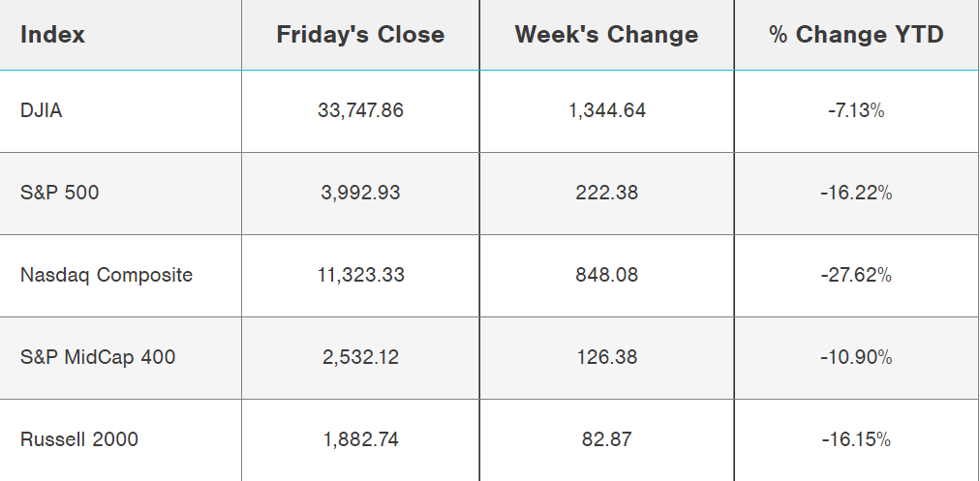Click the S&P 500 index name
This screenshot has height=481, width=980.
pyautogui.click(x=59, y=193)
